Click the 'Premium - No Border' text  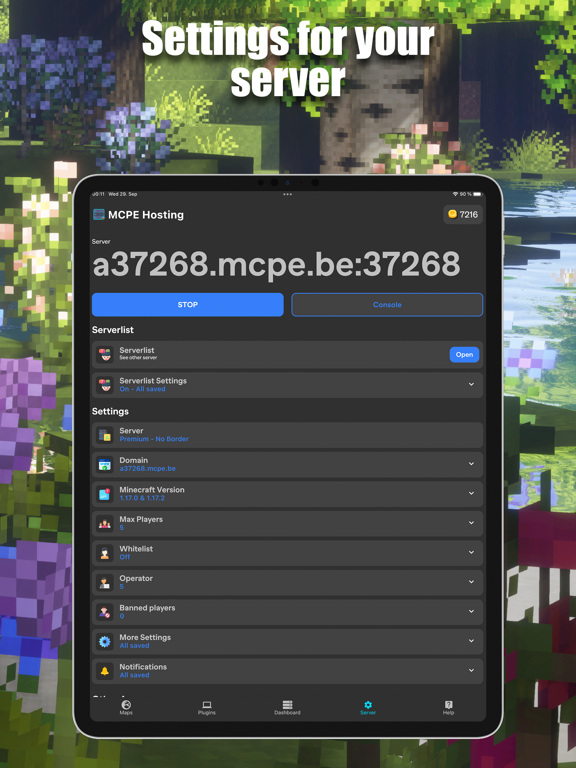click(154, 439)
